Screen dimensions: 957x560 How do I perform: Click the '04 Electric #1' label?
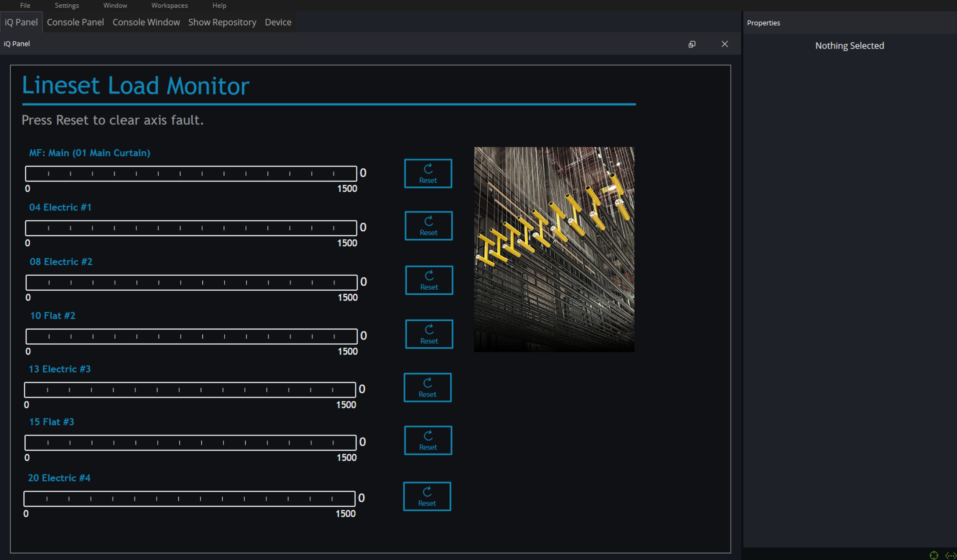coord(60,207)
